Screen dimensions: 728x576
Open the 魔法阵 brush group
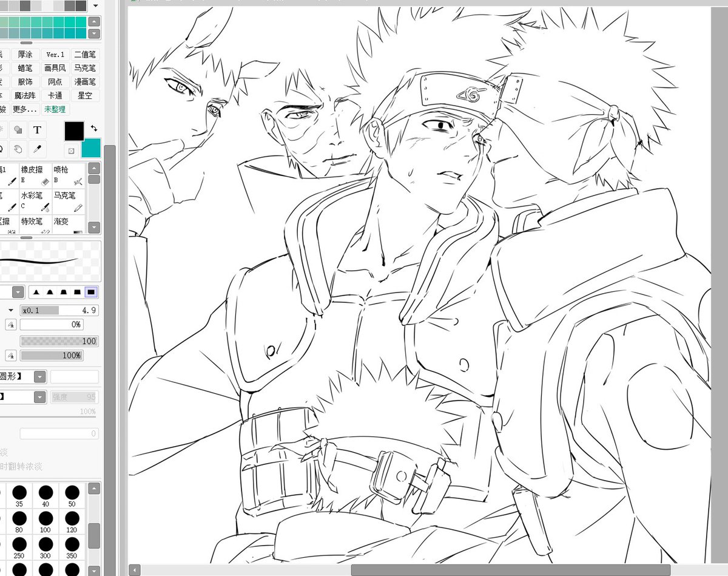[25, 96]
